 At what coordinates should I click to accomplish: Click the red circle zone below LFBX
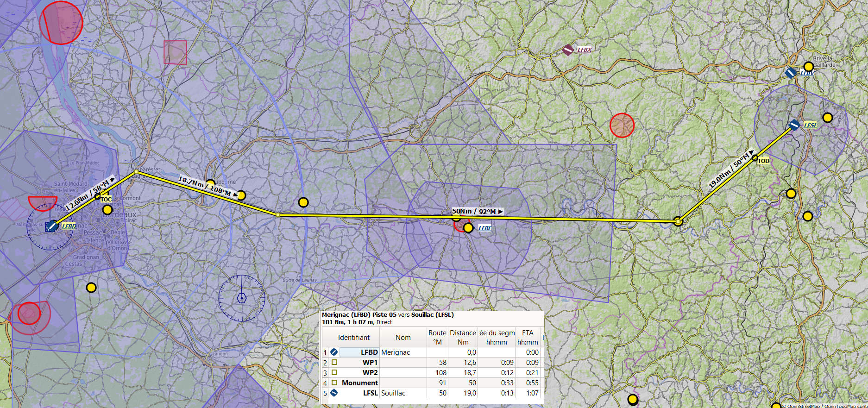[x=622, y=125]
